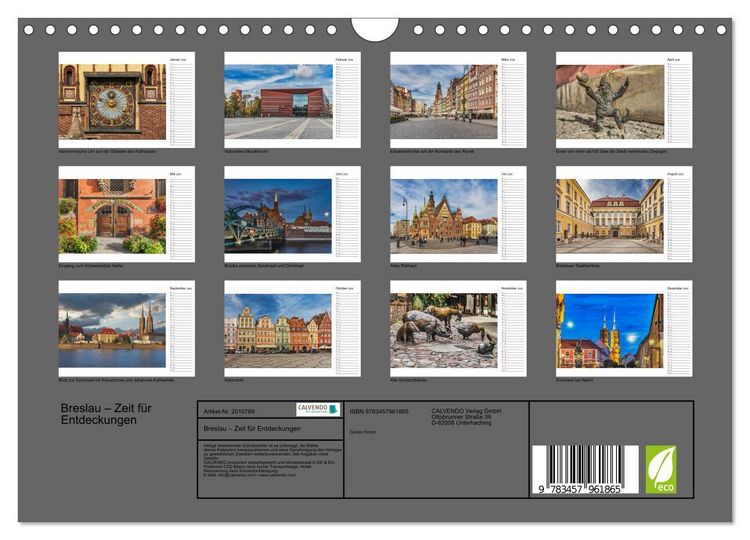The image size is (750, 540).
Task: Click the caption Dominsel bei Nacht
Action: coord(574,380)
